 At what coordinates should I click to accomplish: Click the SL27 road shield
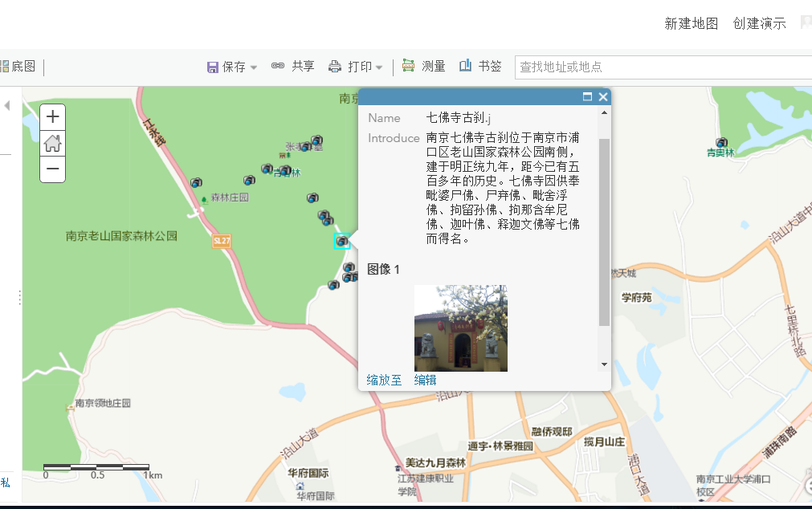(222, 241)
